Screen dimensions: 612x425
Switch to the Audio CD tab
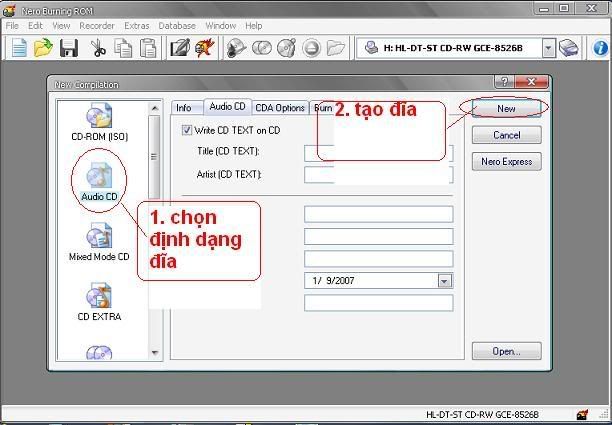click(227, 107)
